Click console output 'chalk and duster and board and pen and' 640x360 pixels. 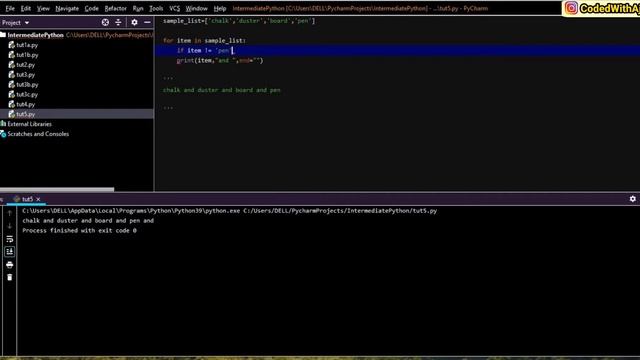coord(88,220)
